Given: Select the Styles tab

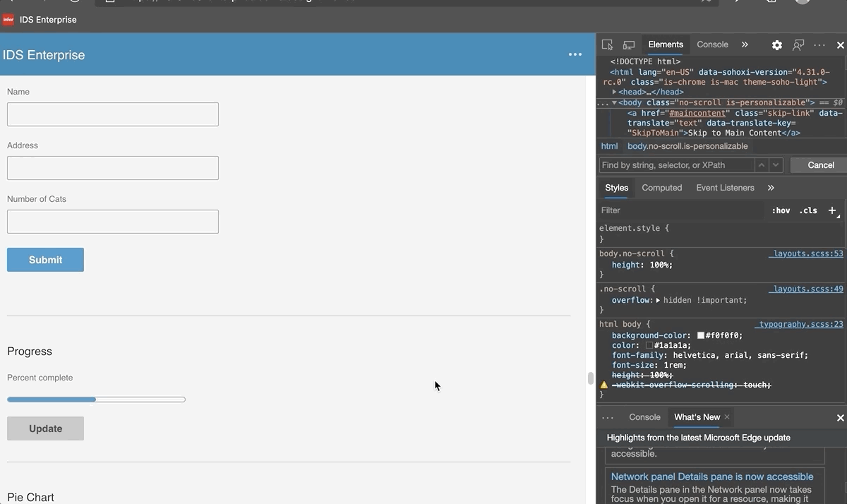Looking at the screenshot, I should 616,188.
